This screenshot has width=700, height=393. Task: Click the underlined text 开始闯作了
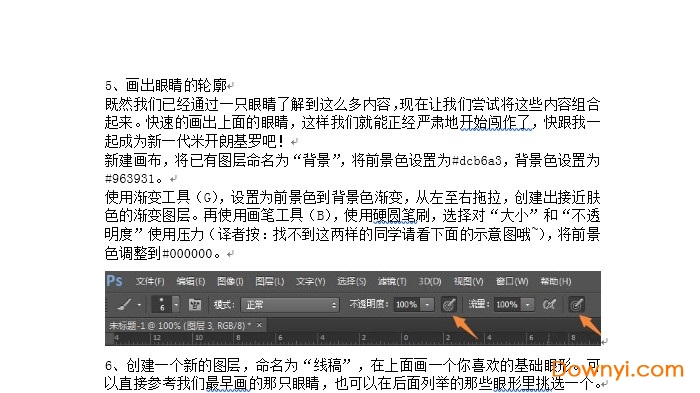click(496, 122)
